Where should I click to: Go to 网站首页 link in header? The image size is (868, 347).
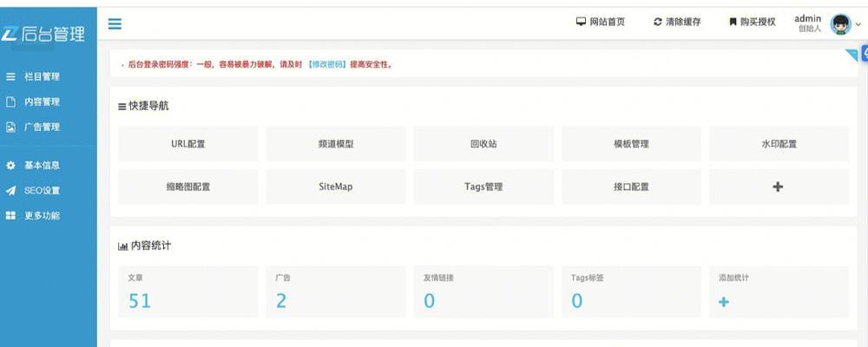pyautogui.click(x=608, y=23)
